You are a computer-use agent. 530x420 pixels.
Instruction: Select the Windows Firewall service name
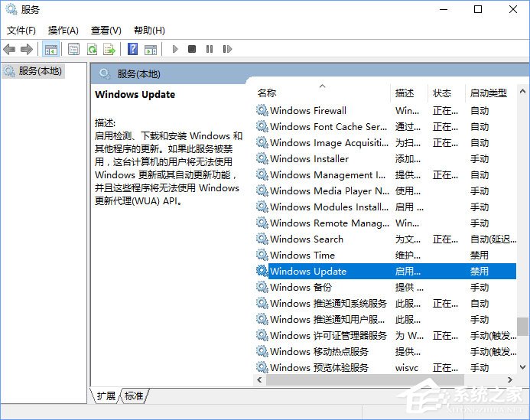point(308,111)
